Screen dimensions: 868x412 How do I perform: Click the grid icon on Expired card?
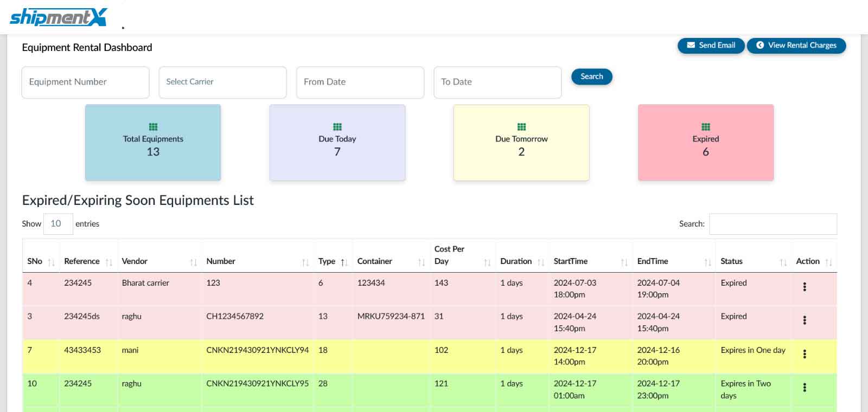pos(706,127)
